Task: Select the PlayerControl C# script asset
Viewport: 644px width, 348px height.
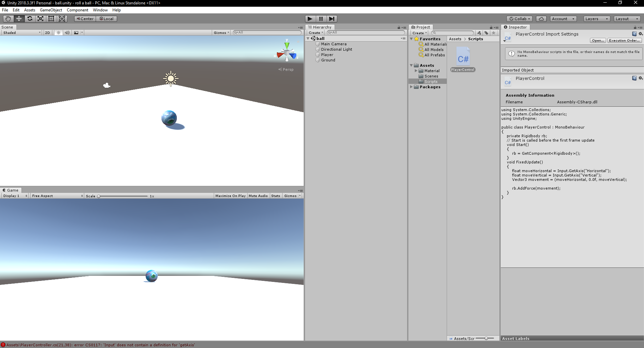Action: (463, 59)
